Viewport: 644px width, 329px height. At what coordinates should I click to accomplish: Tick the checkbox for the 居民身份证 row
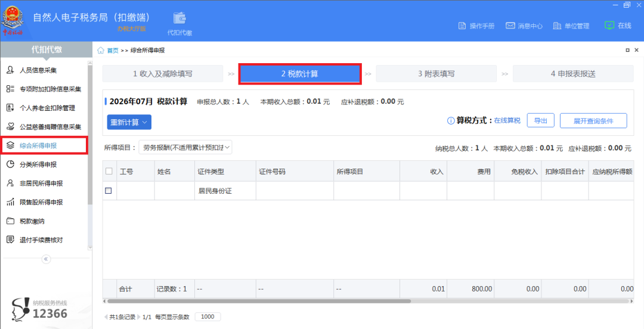(x=109, y=191)
